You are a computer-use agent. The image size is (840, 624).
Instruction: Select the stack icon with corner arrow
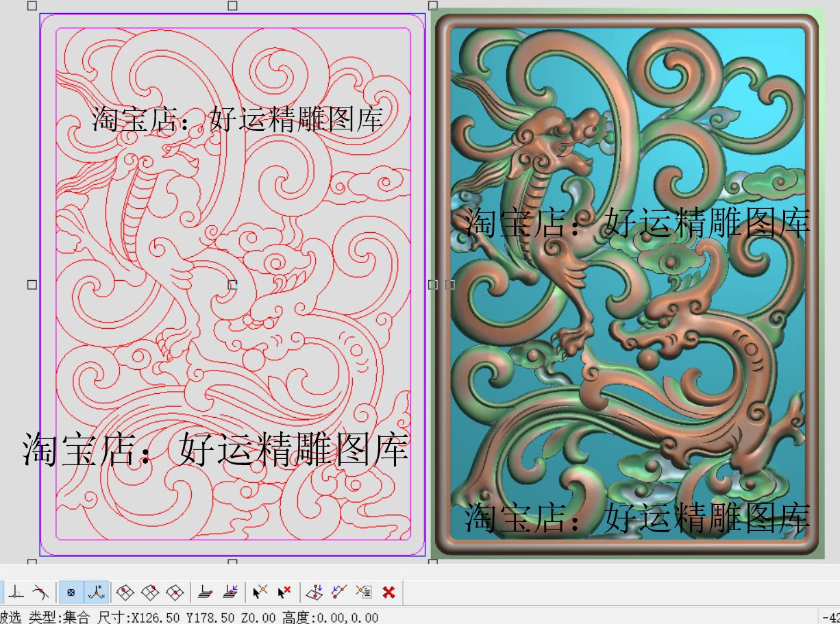click(x=228, y=592)
